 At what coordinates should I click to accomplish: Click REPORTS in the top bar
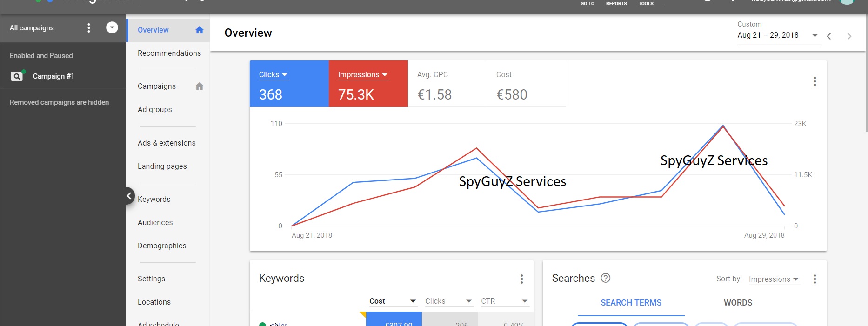click(x=616, y=3)
